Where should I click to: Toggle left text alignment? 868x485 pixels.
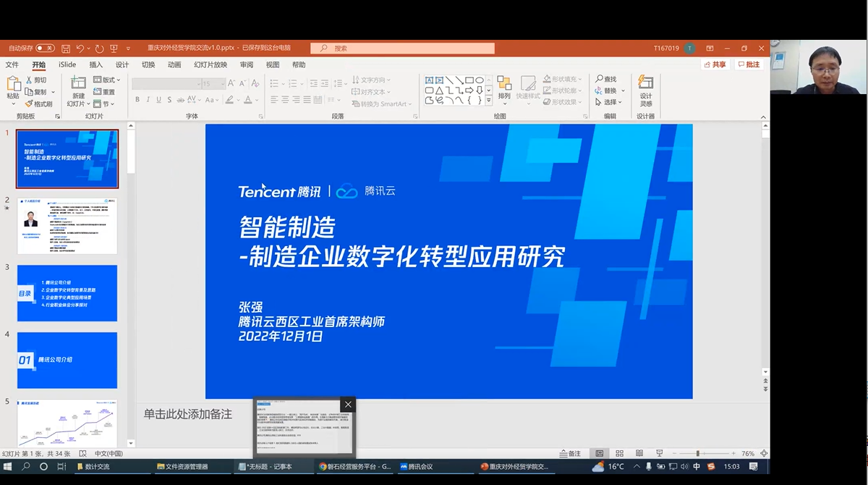point(275,100)
